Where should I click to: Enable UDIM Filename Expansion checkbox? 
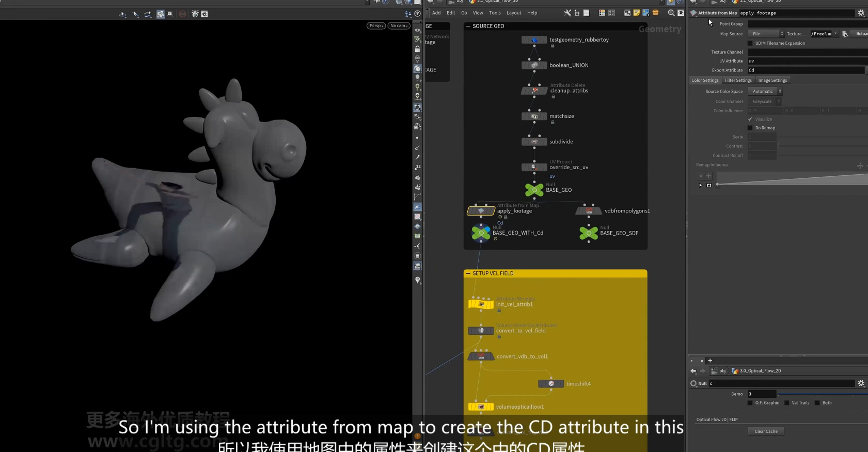click(x=750, y=43)
